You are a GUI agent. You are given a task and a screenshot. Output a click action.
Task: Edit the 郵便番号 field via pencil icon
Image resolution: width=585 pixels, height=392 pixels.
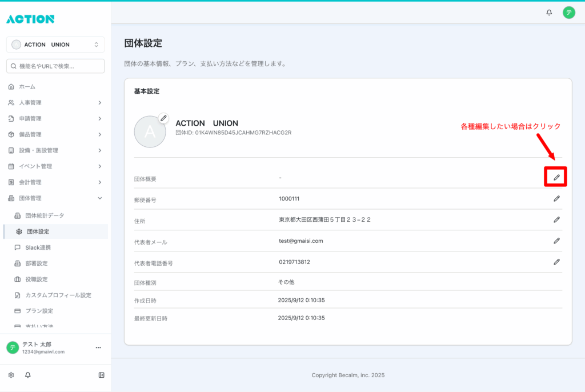(556, 198)
